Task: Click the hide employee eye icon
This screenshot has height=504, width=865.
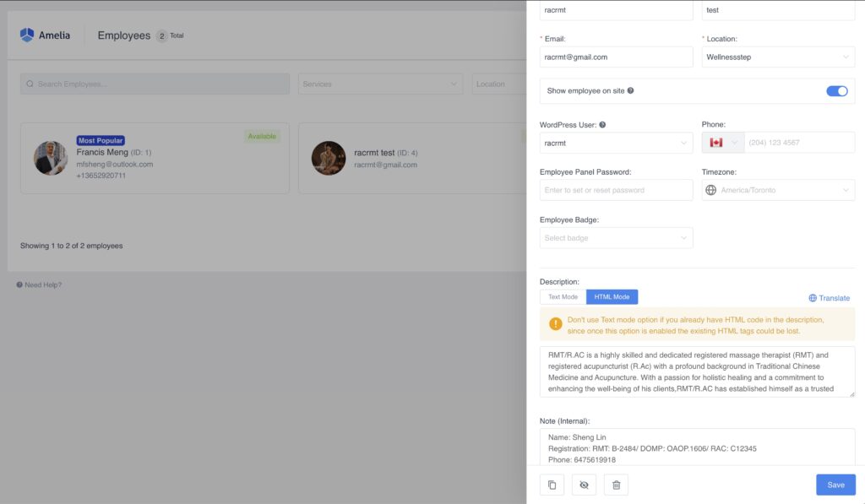Action: [584, 485]
